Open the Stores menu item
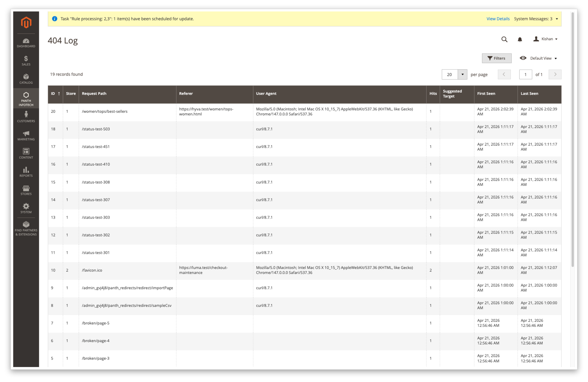 (x=26, y=190)
